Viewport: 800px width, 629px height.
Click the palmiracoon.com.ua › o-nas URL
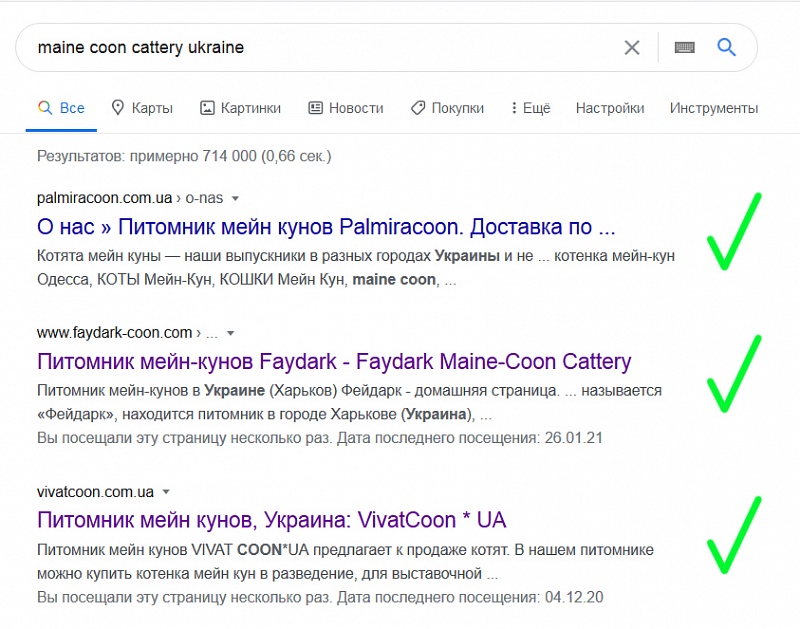(x=130, y=198)
